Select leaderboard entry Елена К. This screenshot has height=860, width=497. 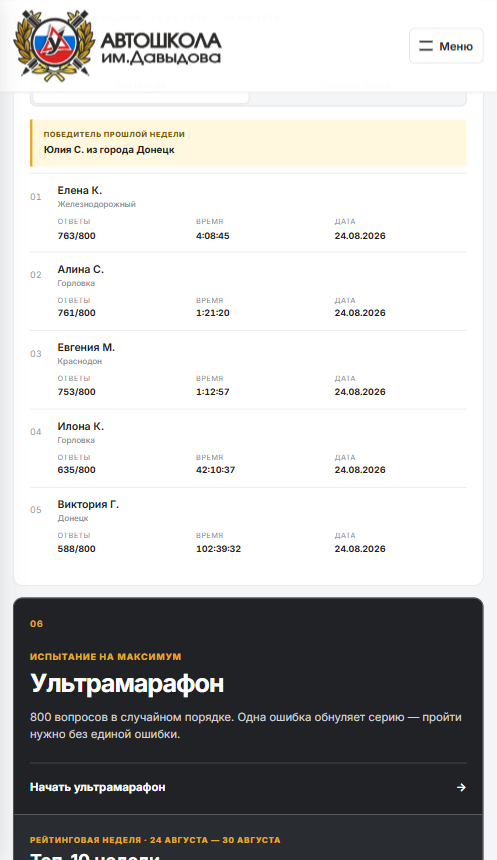[248, 213]
